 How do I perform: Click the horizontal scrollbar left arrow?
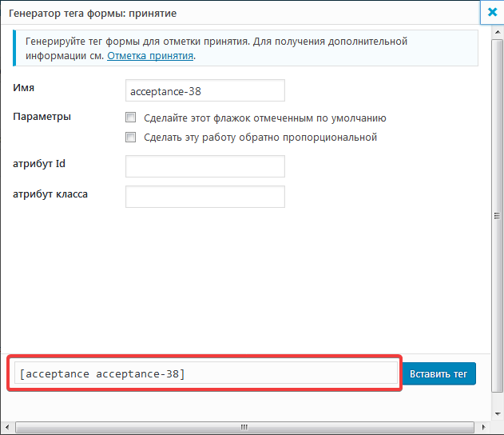[7, 427]
